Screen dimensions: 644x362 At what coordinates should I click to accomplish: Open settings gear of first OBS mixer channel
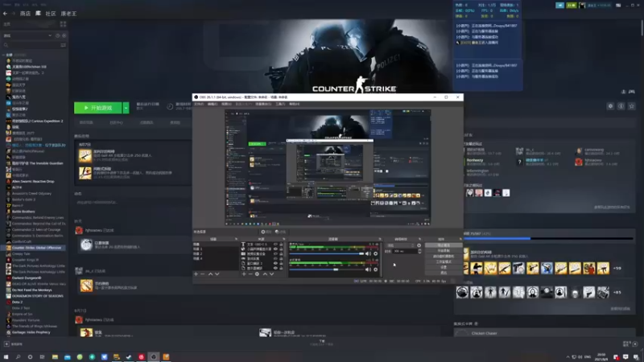click(375, 253)
